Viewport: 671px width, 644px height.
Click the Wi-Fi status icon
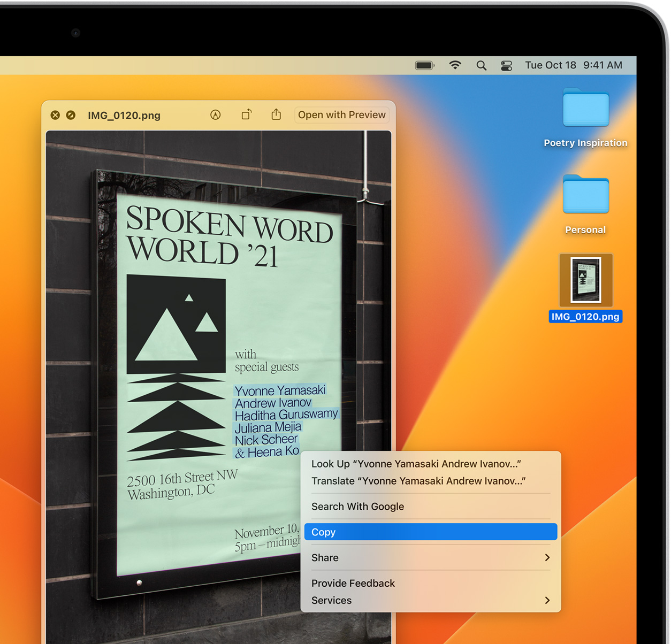(x=455, y=65)
